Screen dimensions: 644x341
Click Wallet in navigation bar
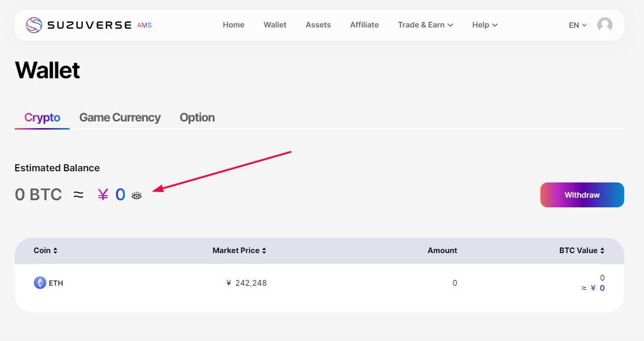[275, 25]
